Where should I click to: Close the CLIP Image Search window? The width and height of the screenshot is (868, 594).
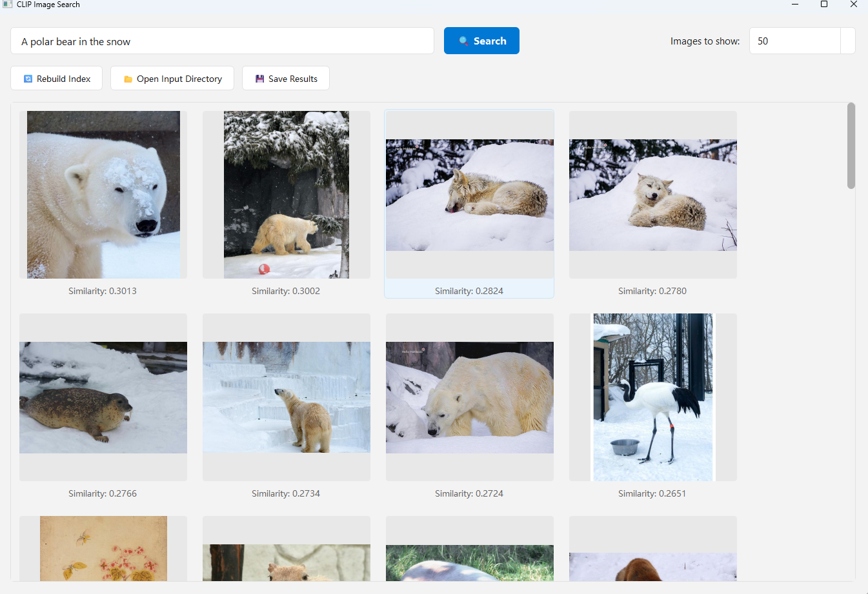pos(853,5)
